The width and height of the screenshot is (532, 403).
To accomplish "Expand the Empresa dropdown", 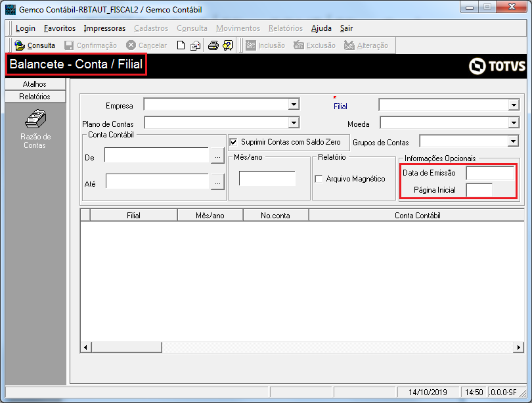I will (x=294, y=105).
